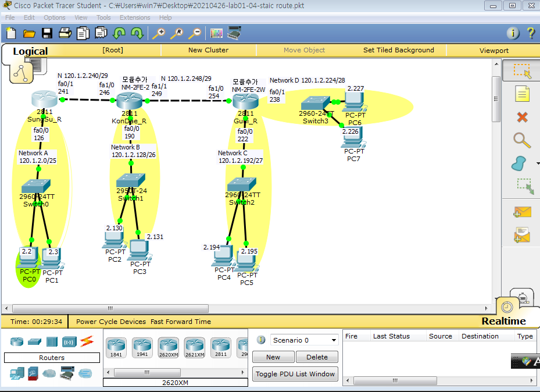Open the Edit menu
540x392 pixels.
point(29,17)
